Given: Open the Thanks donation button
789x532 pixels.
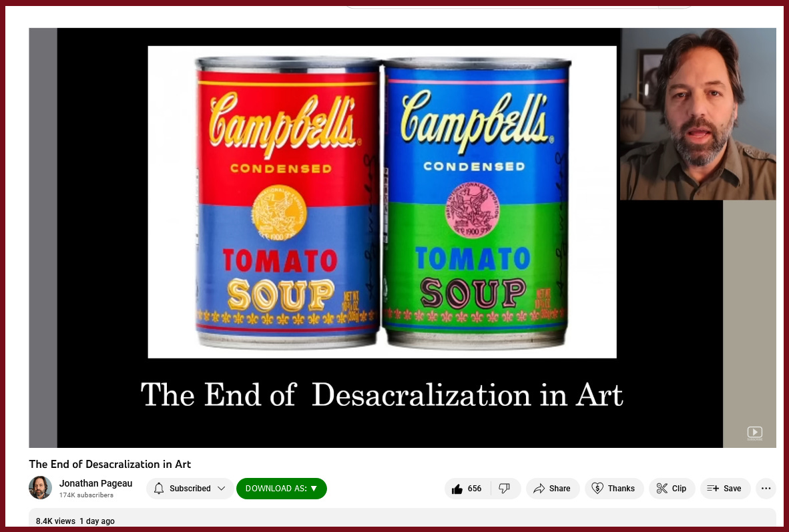Looking at the screenshot, I should (x=614, y=488).
